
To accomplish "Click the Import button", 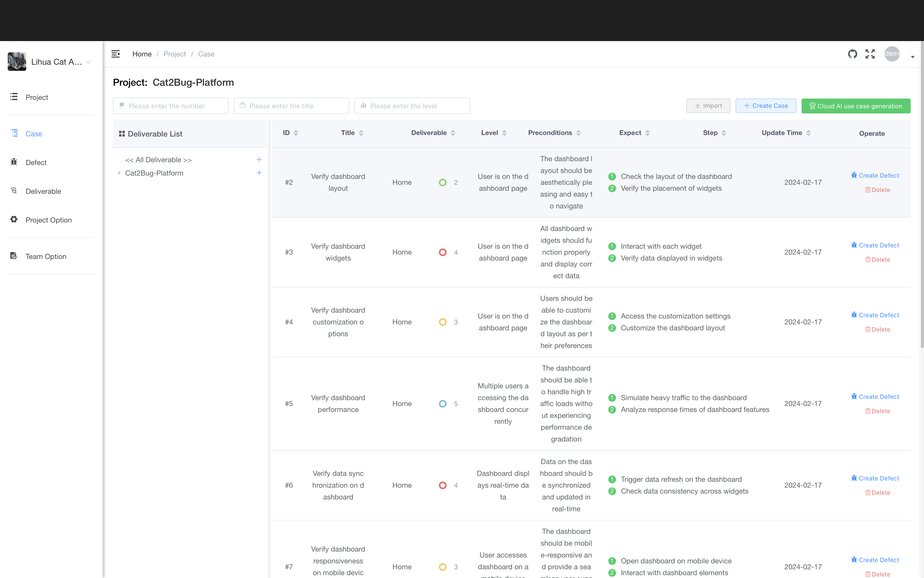I will point(708,106).
